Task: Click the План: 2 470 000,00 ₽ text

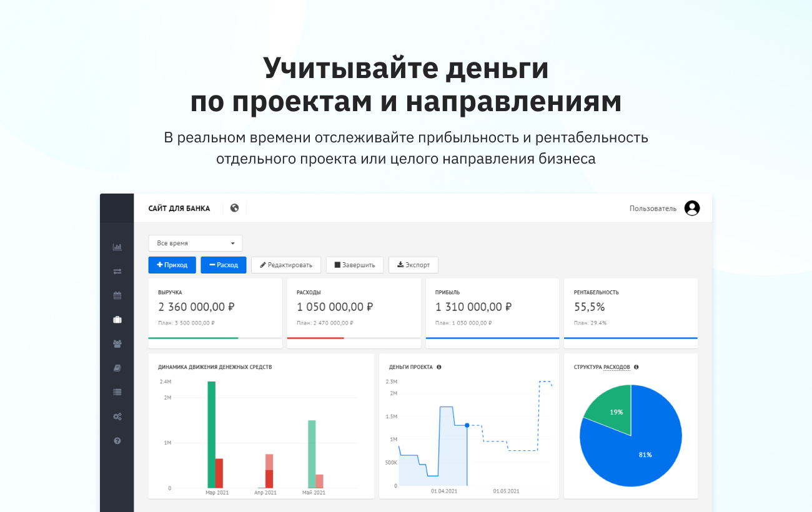Action: coord(325,323)
